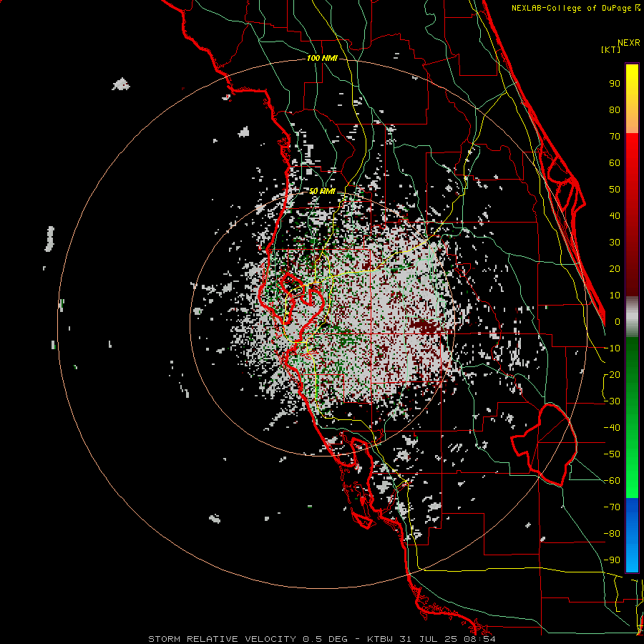Click the -20 knot scale label
Viewport: 644px width, 644px height.
[612, 375]
